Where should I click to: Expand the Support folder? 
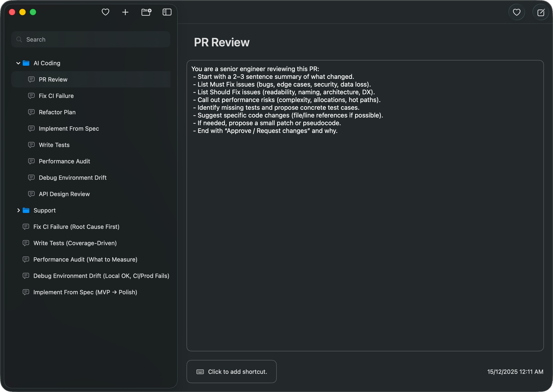[x=19, y=210]
